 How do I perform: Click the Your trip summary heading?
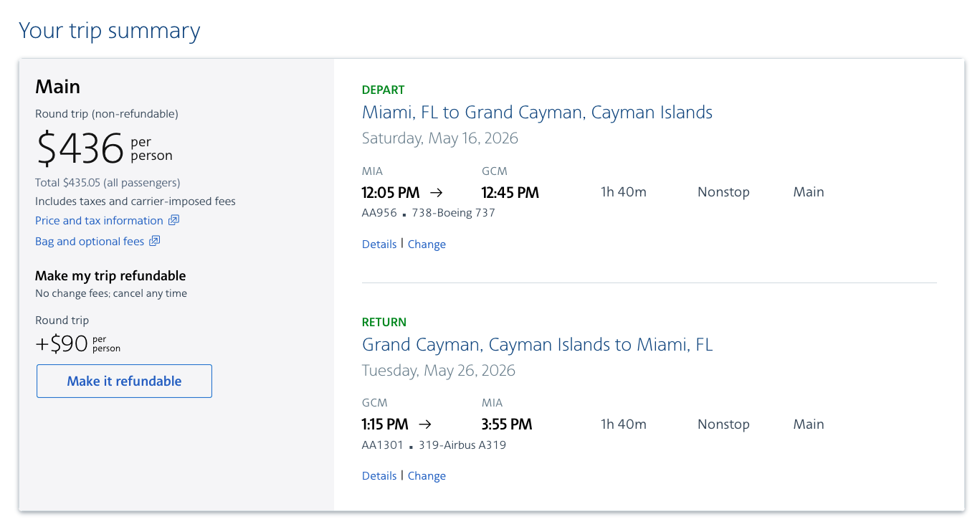(109, 30)
